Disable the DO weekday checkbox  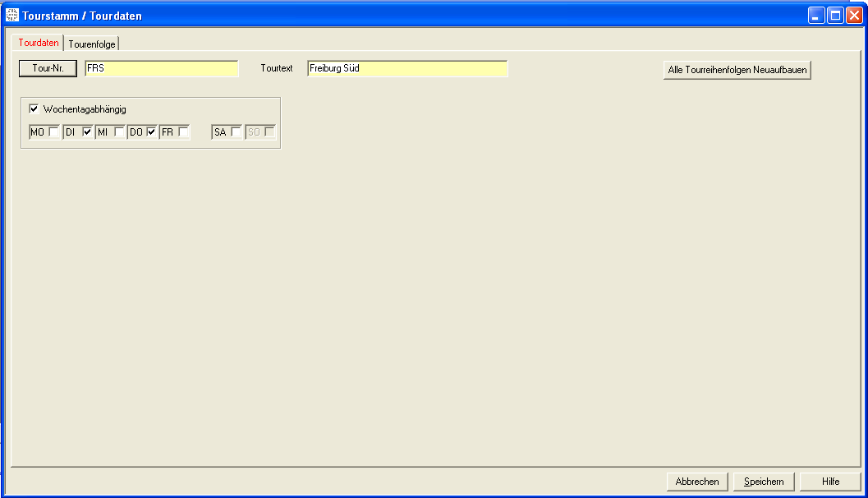click(x=152, y=131)
